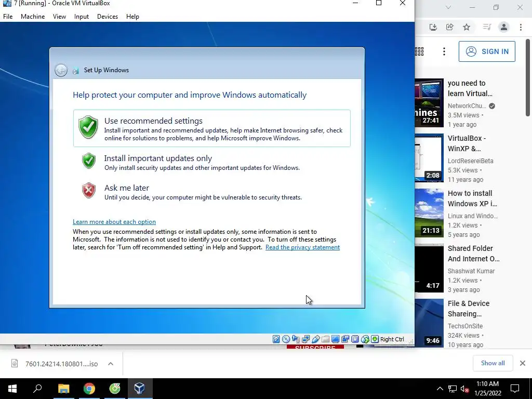Screen dimensions: 532x399
Task: Open the VirtualBox Machine menu
Action: tap(33, 16)
